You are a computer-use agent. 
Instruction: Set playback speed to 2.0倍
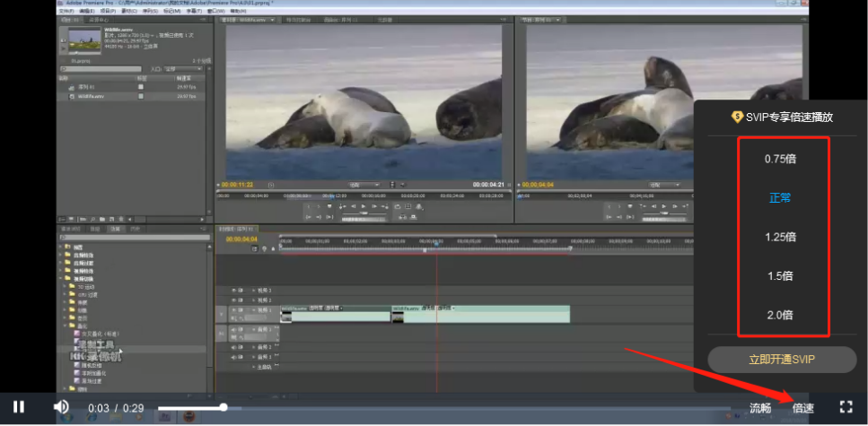tap(780, 315)
